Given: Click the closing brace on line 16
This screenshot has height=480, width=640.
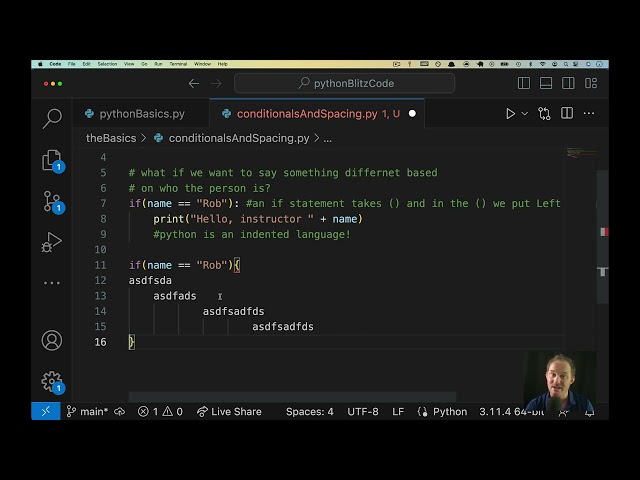Looking at the screenshot, I should [131, 342].
